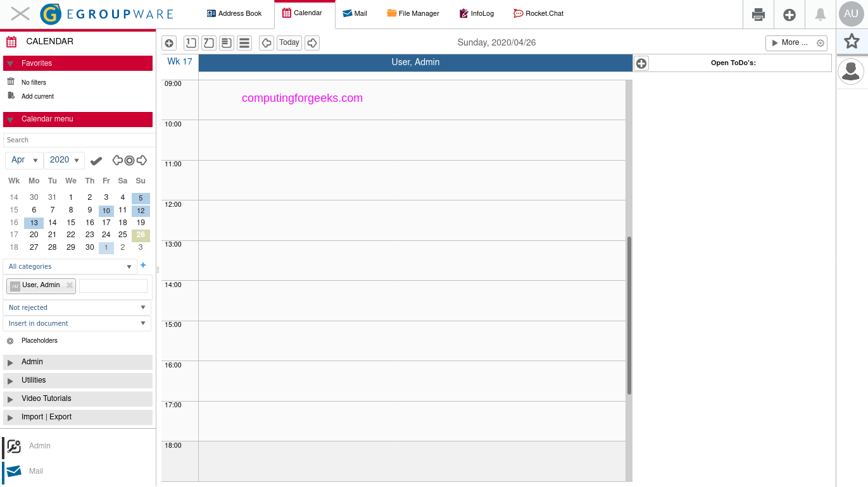
Task: Switch to the Mail tab
Action: coord(355,13)
